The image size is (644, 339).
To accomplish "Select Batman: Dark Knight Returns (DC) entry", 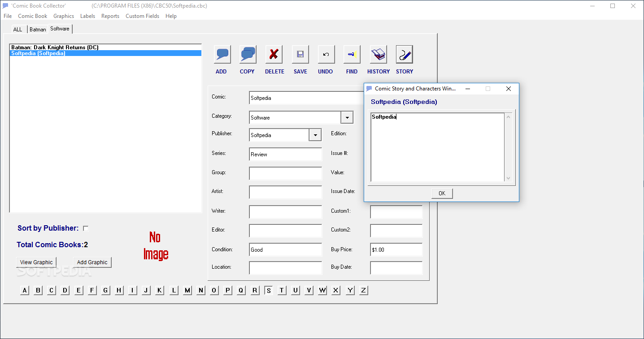I will 105,47.
